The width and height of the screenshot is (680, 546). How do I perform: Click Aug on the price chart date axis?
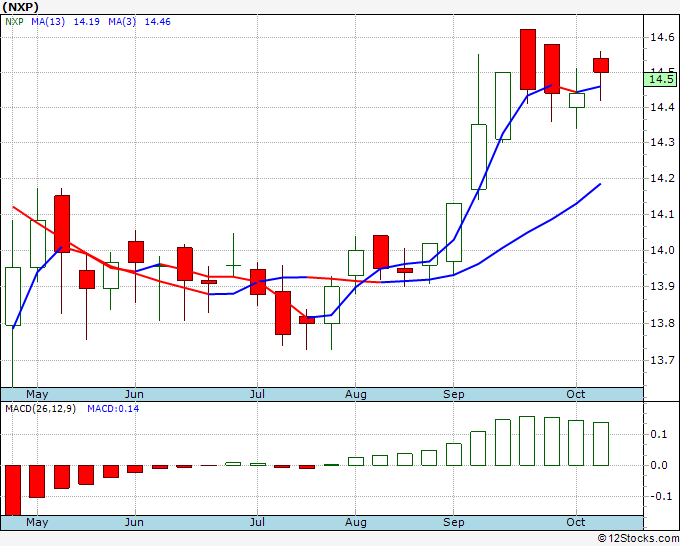coord(356,394)
